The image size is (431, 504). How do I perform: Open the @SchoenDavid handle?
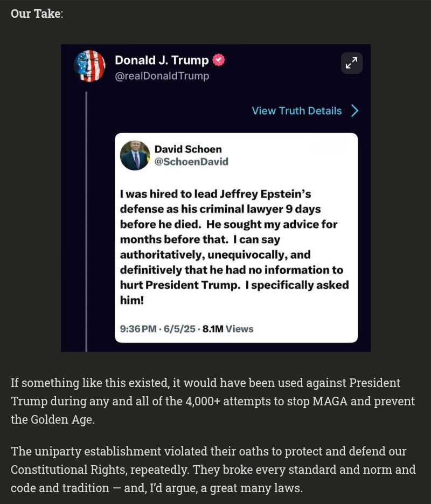coord(191,162)
